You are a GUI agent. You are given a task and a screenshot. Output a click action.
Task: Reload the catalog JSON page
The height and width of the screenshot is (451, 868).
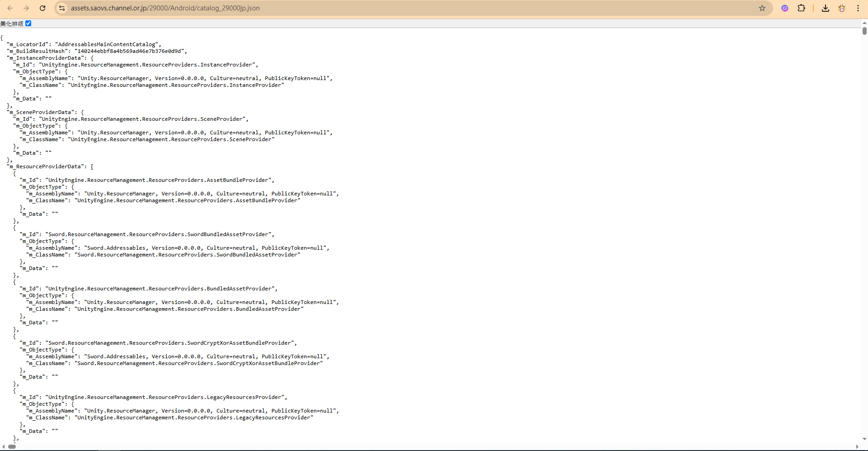42,8
